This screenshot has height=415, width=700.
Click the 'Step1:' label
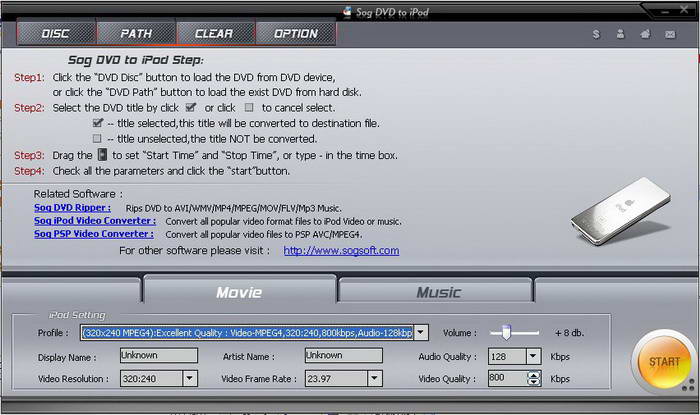click(x=29, y=77)
